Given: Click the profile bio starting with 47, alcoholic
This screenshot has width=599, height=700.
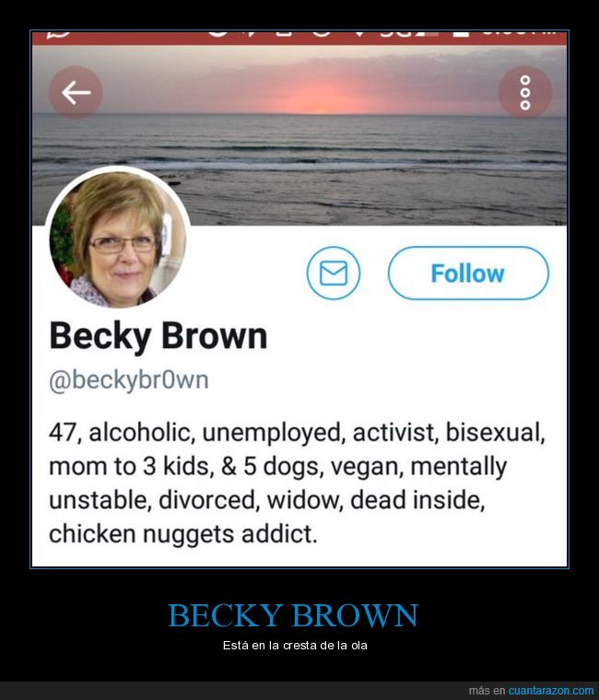Looking at the screenshot, I should [297, 483].
